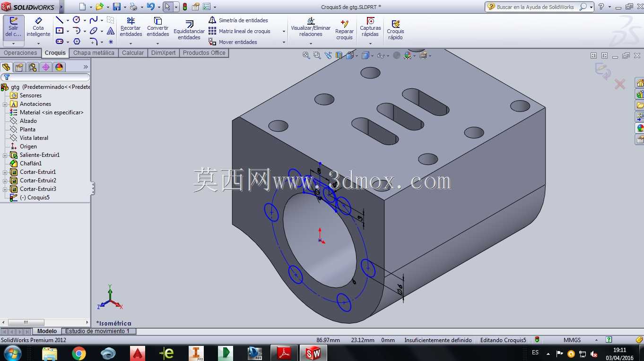Image resolution: width=644 pixels, height=361 pixels.
Task: Click the red cancel sketch X in the corner
Action: [x=619, y=85]
